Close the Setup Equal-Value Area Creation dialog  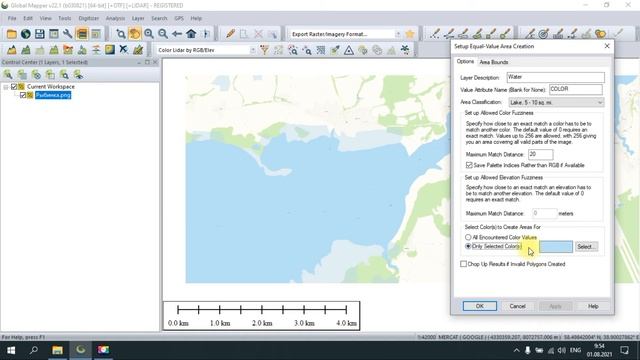(x=607, y=46)
